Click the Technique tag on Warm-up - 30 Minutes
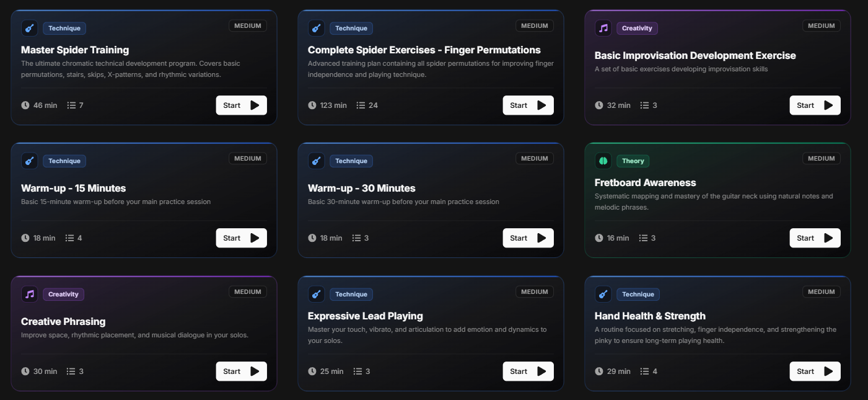Viewport: 868px width, 400px height. [x=351, y=161]
